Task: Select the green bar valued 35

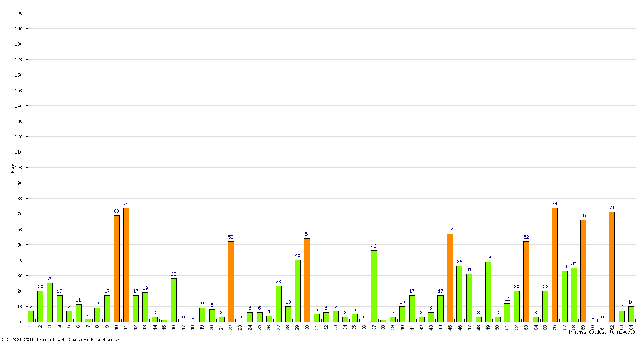Action: [574, 295]
